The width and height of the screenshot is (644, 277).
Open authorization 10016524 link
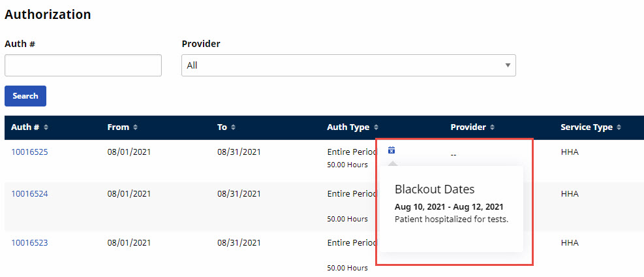[x=29, y=193]
